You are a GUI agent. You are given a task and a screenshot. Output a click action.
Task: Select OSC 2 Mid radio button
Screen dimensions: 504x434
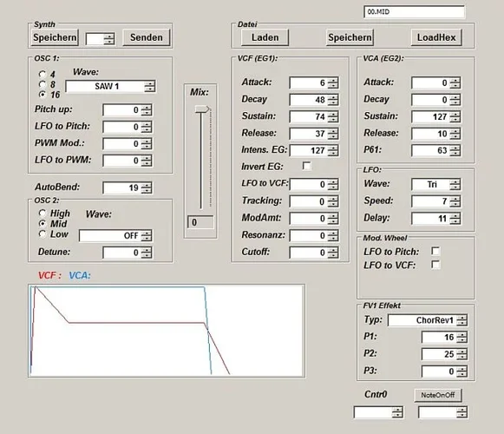43,223
